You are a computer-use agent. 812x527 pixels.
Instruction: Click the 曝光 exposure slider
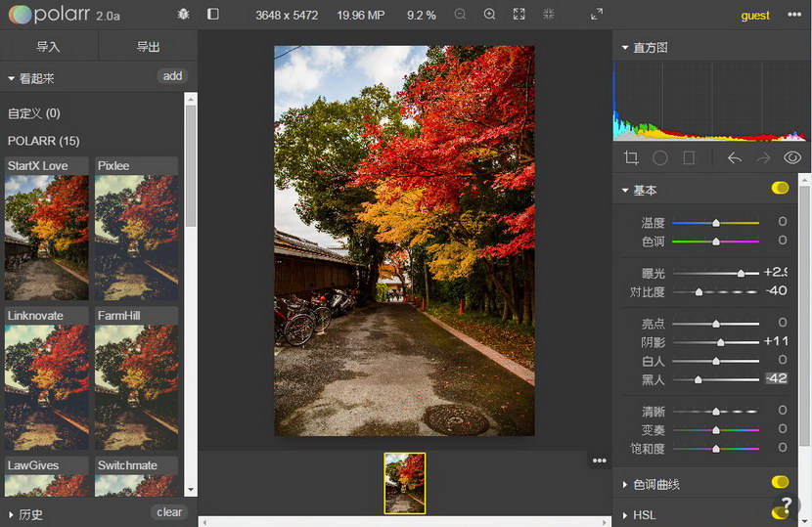click(716, 273)
